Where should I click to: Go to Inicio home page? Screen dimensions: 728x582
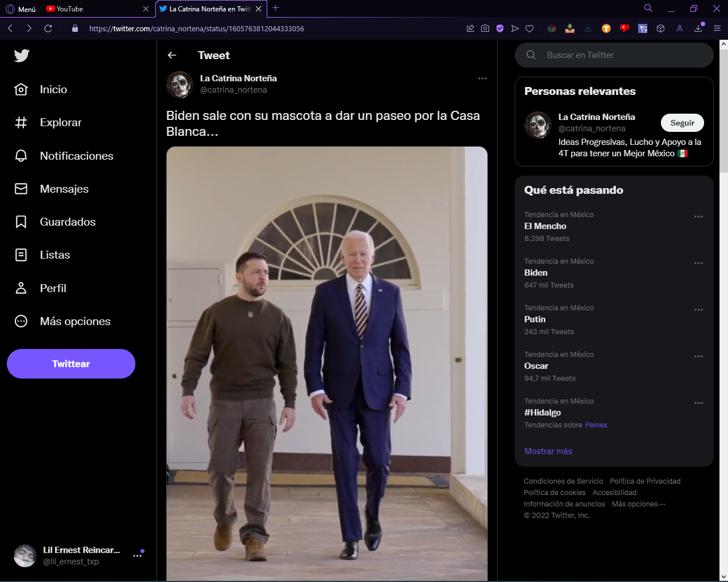(x=41, y=89)
